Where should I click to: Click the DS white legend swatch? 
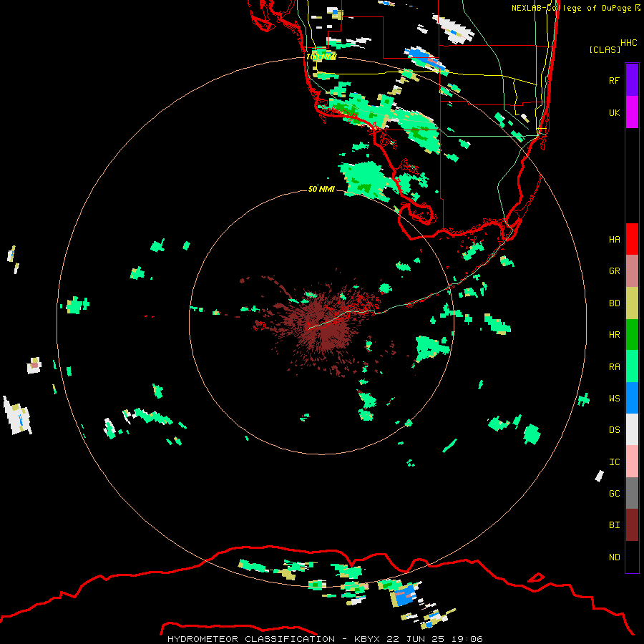pos(632,429)
